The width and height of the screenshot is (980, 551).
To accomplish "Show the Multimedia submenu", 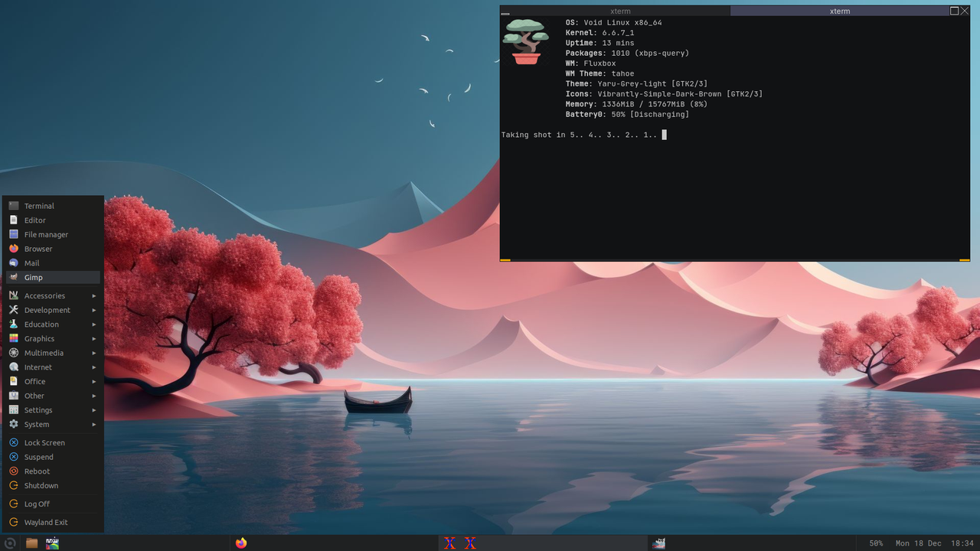I will point(53,353).
